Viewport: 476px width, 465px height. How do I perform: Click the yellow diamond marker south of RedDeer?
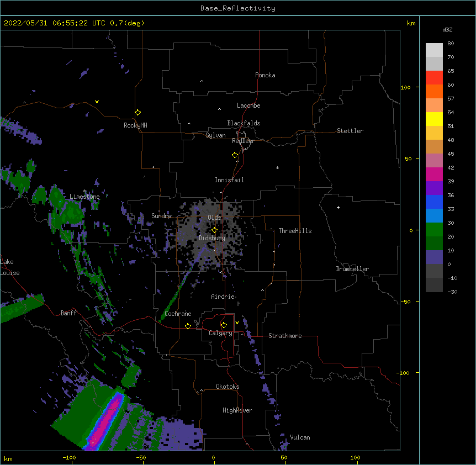(235, 155)
